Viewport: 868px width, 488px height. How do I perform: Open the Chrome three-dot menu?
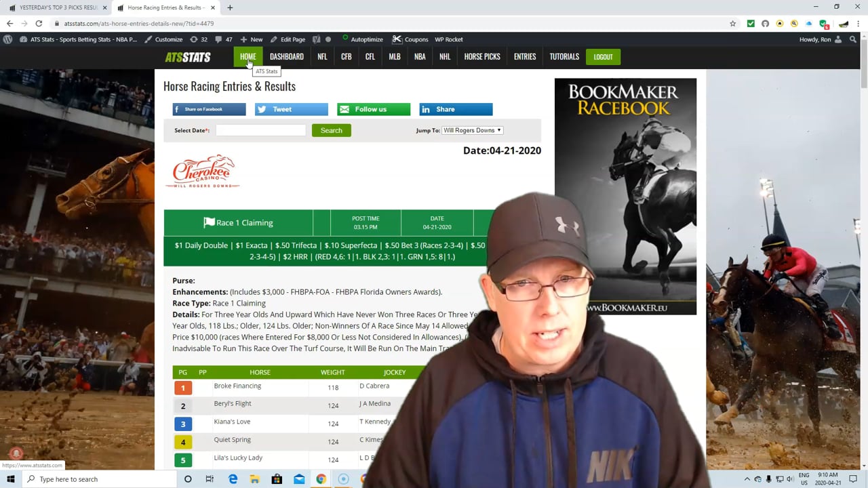pyautogui.click(x=859, y=23)
